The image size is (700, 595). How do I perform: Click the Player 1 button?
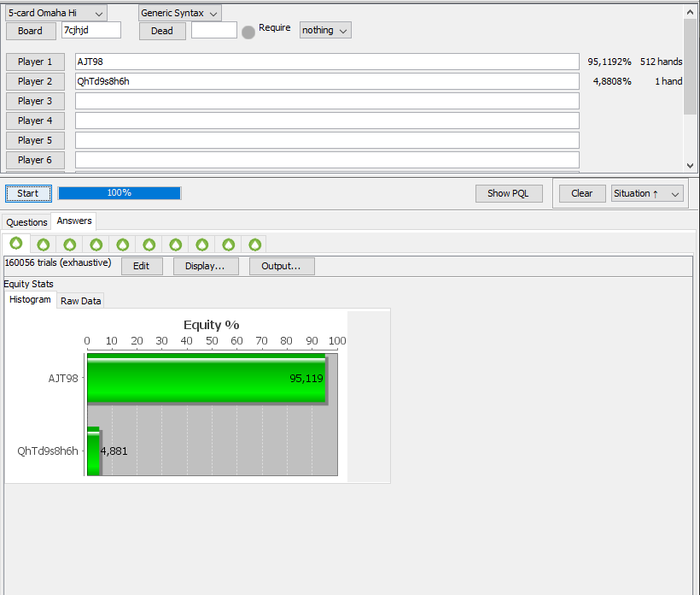click(35, 62)
